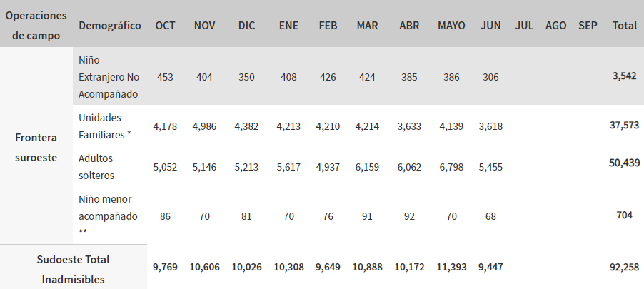Click the NOV value 4,986
Screen dimensions: 644x289
tap(204, 126)
